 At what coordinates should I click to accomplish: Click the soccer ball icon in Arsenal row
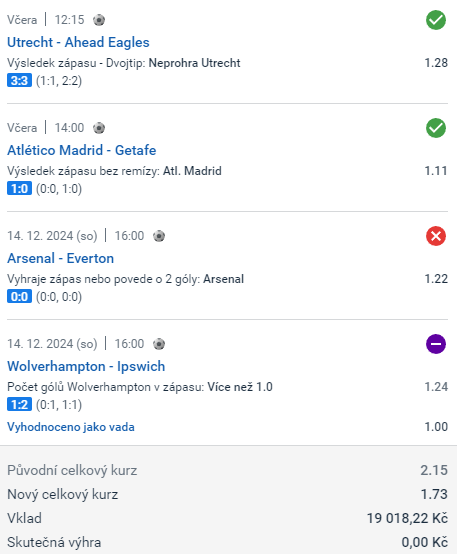(x=159, y=236)
